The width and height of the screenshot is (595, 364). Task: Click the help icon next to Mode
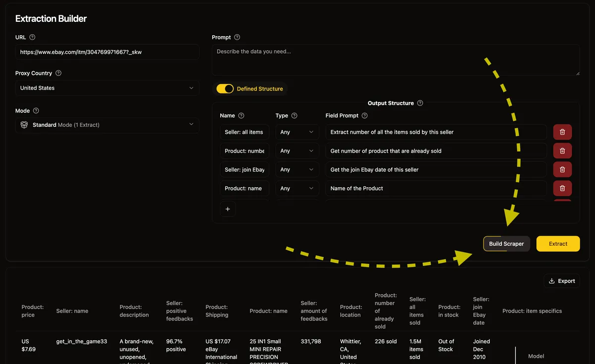36,111
